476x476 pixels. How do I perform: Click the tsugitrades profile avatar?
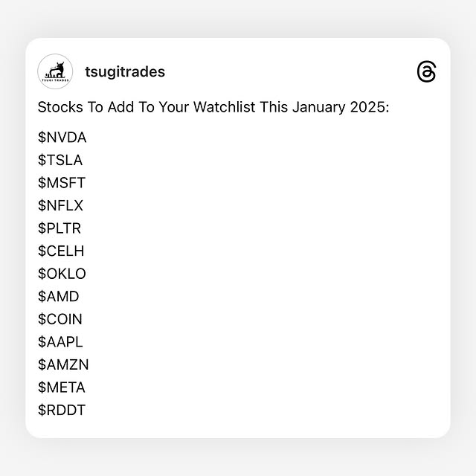point(55,72)
